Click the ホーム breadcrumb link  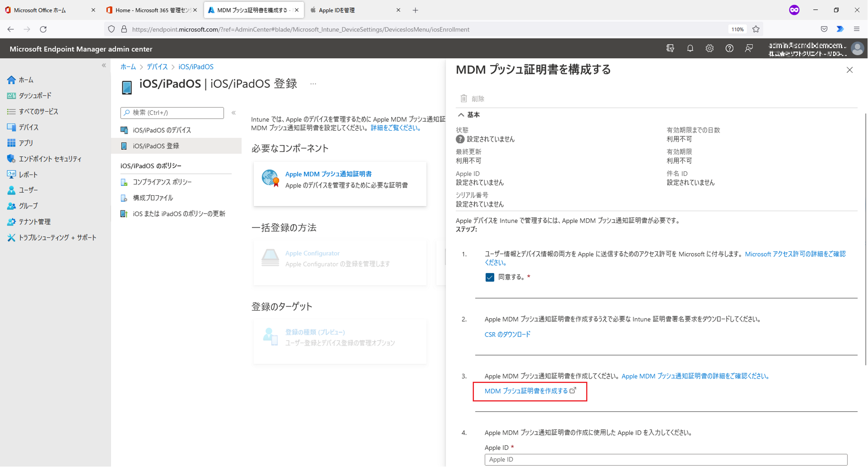128,67
